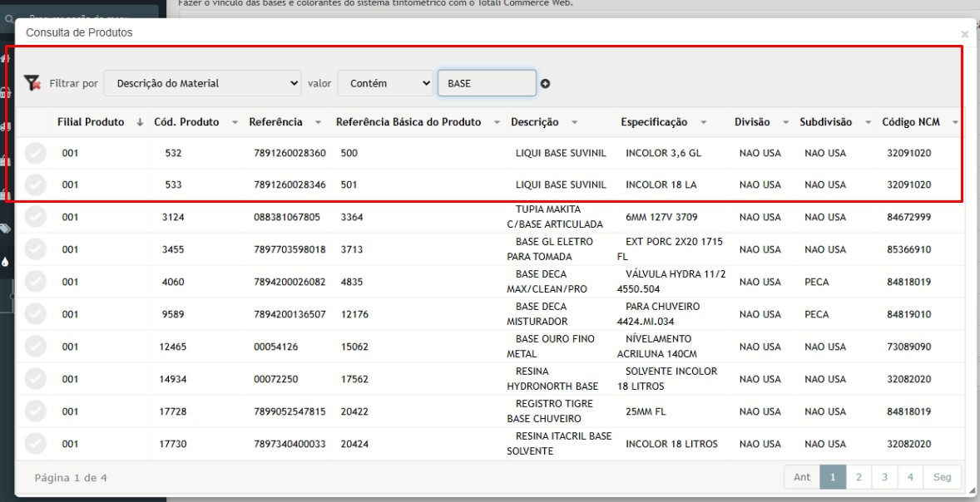The image size is (980, 502).
Task: Open Referência column menu arrow
Action: click(318, 122)
